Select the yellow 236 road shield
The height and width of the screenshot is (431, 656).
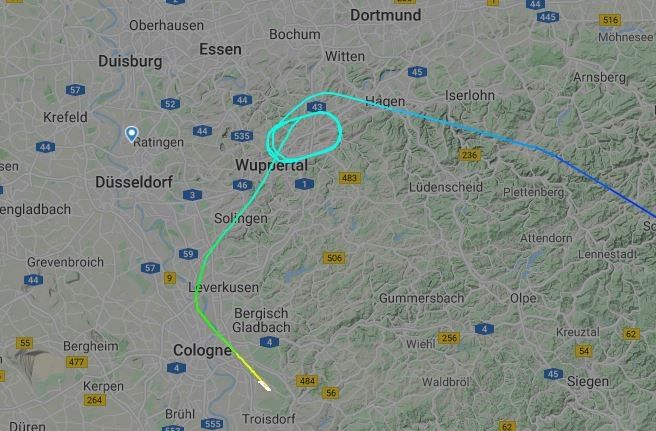[x=469, y=155]
